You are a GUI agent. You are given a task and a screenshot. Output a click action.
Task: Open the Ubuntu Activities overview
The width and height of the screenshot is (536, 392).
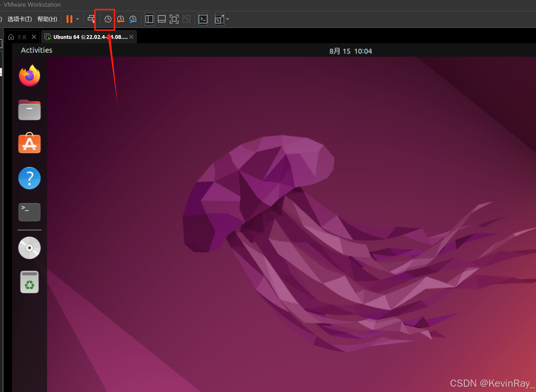[x=36, y=50]
